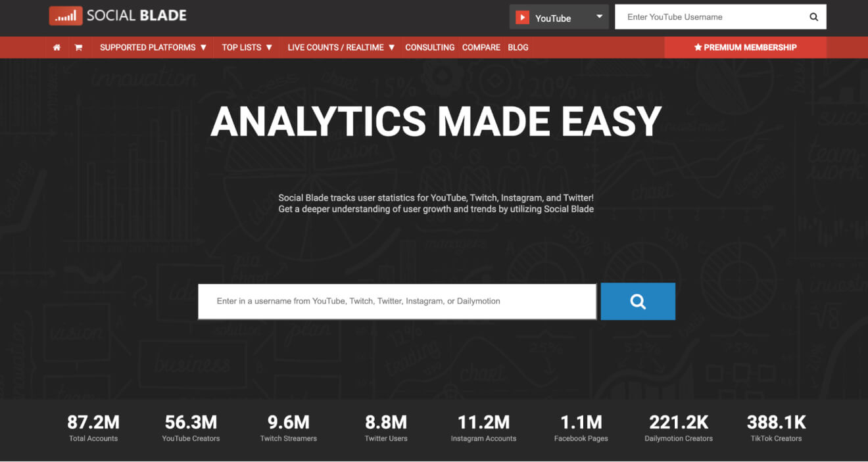868x462 pixels.
Task: Click the SOCIAL BLADE site name text
Action: click(137, 16)
